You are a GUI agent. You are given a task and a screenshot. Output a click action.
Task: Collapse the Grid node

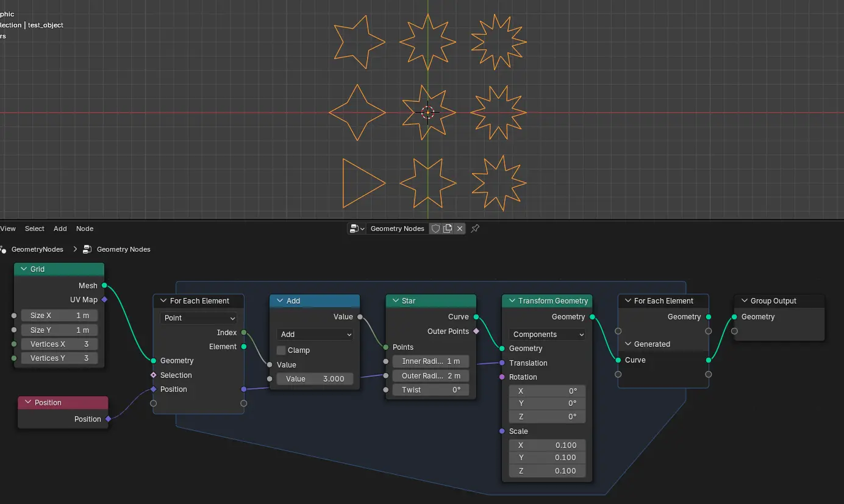pyautogui.click(x=24, y=269)
